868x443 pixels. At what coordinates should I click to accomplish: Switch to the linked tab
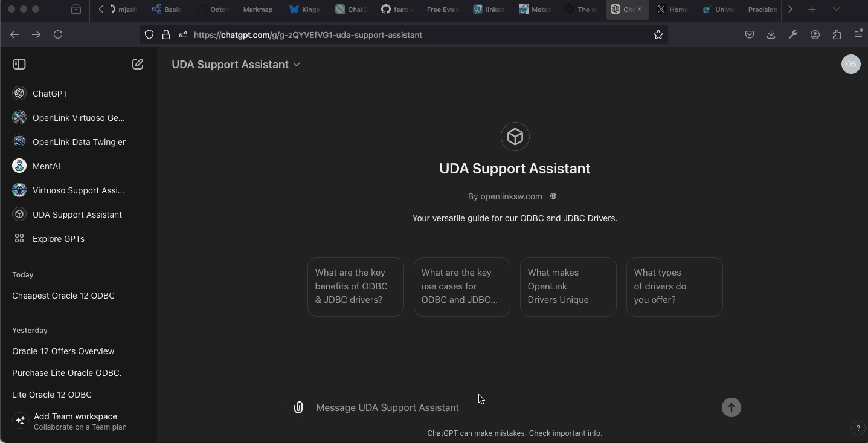[x=489, y=9]
